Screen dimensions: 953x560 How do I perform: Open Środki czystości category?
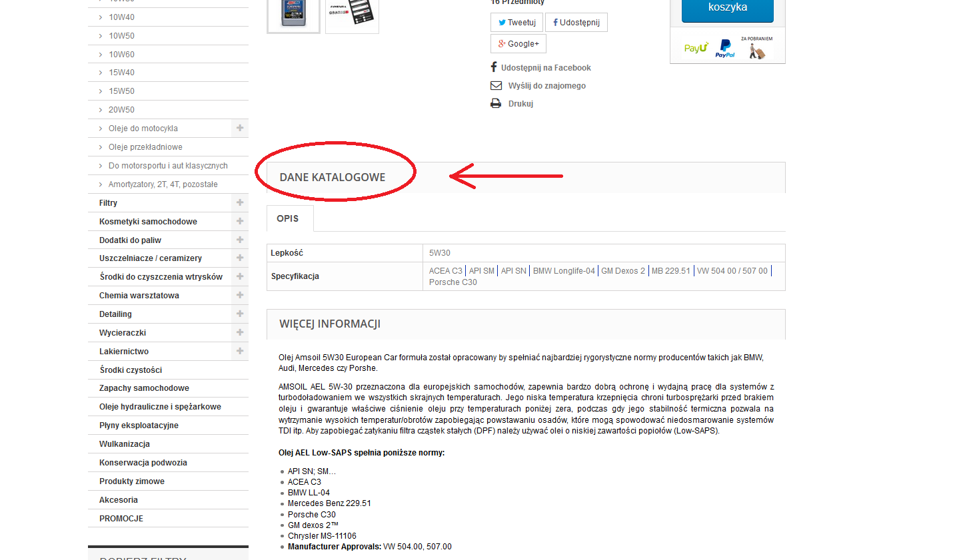(x=131, y=370)
